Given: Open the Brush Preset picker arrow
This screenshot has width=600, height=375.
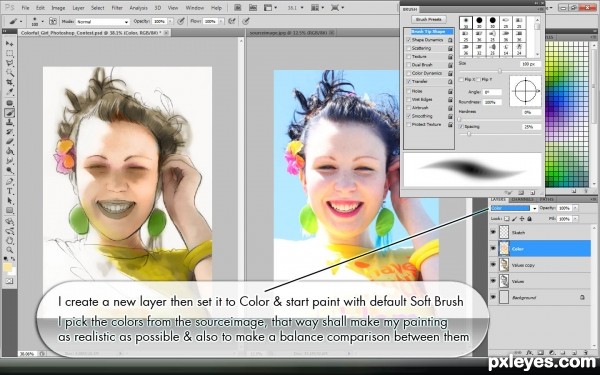Looking at the screenshot, I should point(42,22).
